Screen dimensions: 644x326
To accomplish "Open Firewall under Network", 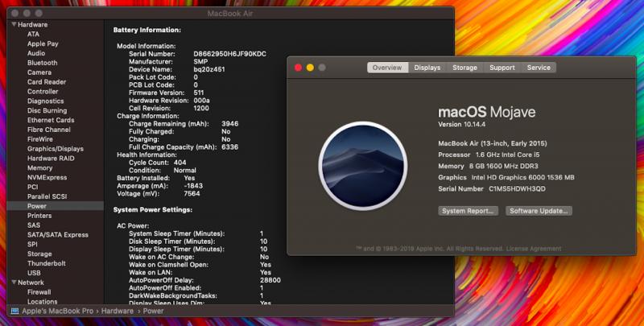I will click(39, 292).
